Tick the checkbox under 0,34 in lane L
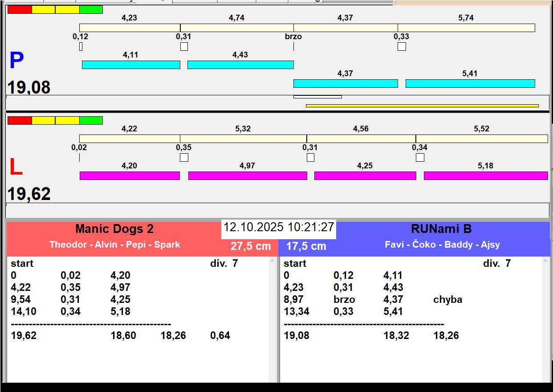553x392 pixels. click(x=420, y=157)
